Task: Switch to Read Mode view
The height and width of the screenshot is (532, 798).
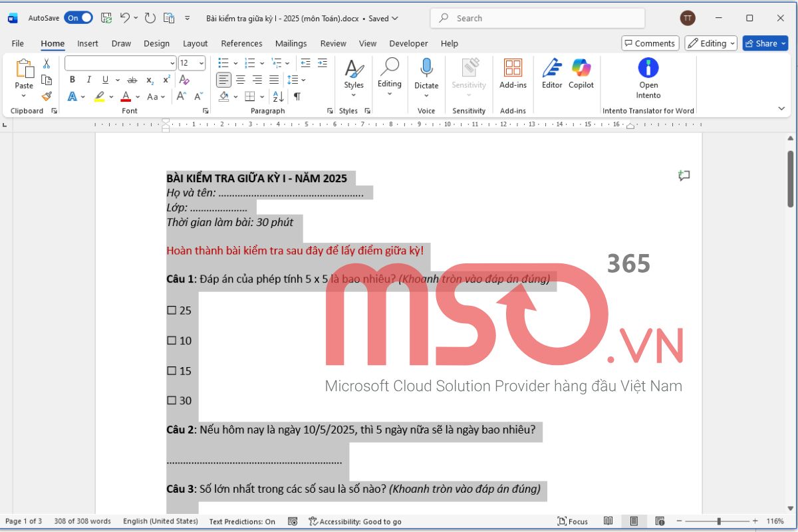Action: pyautogui.click(x=608, y=521)
